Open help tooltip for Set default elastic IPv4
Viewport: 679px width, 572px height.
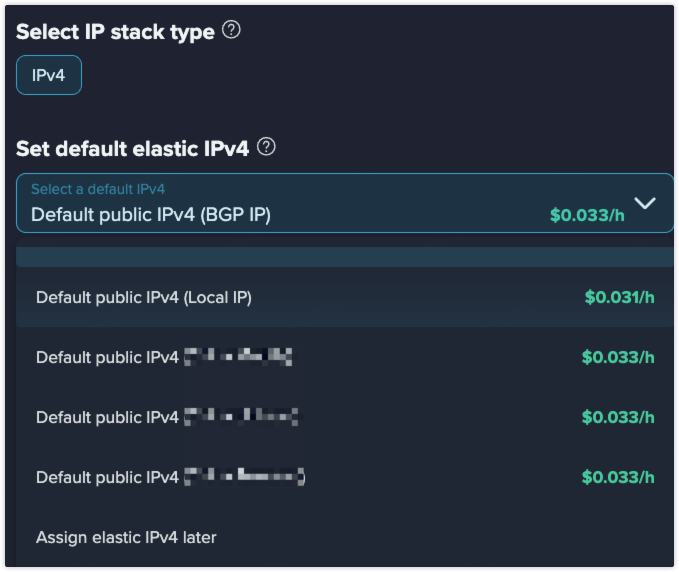266,147
